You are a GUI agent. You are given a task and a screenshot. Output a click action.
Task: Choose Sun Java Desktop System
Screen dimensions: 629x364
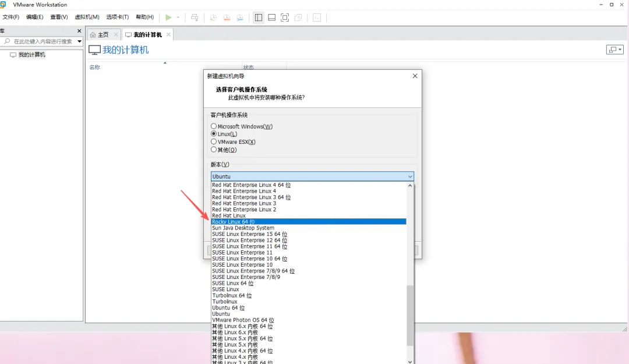coord(309,228)
